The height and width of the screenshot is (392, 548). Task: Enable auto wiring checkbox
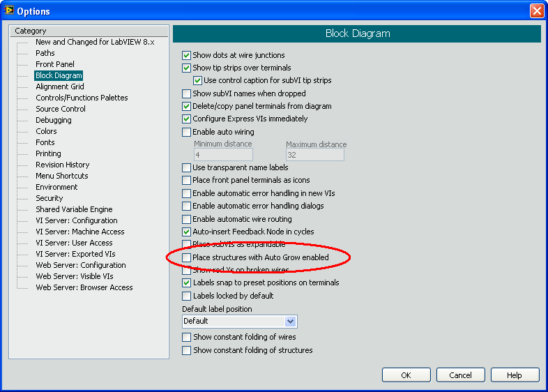(x=186, y=133)
